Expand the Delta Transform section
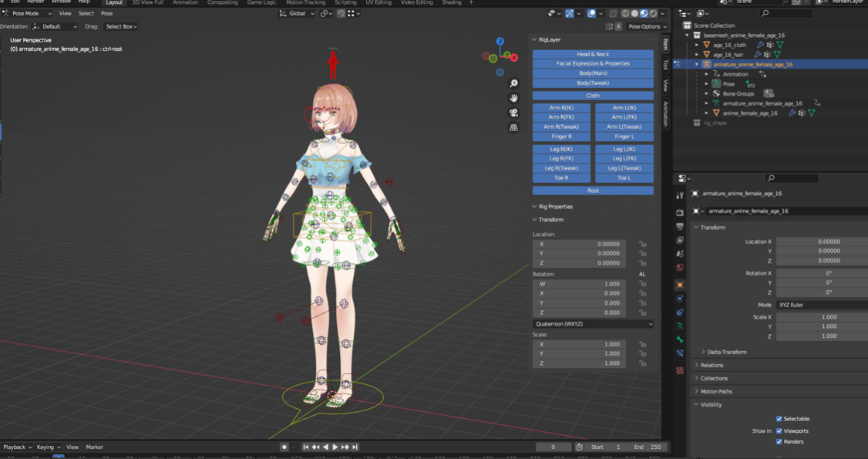 click(x=703, y=352)
